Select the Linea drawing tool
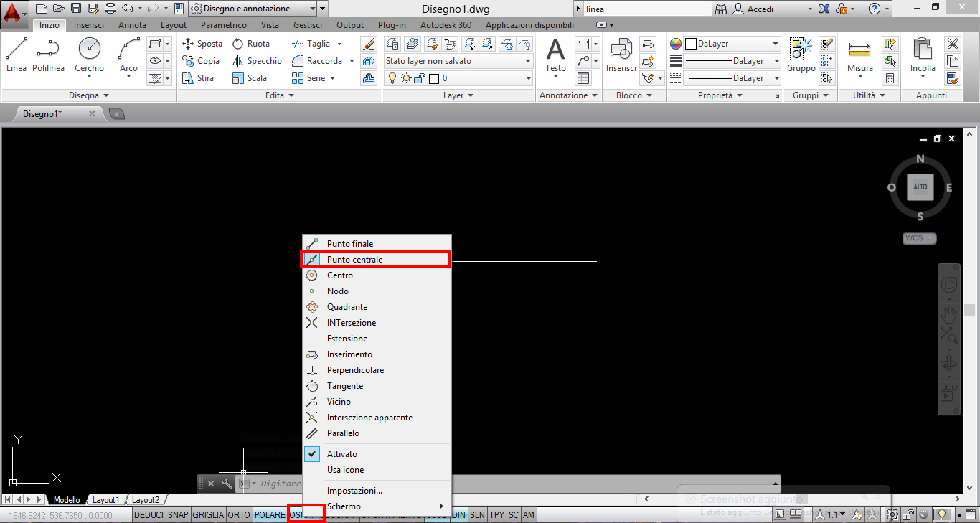Viewport: 980px width, 523px height. click(x=17, y=55)
